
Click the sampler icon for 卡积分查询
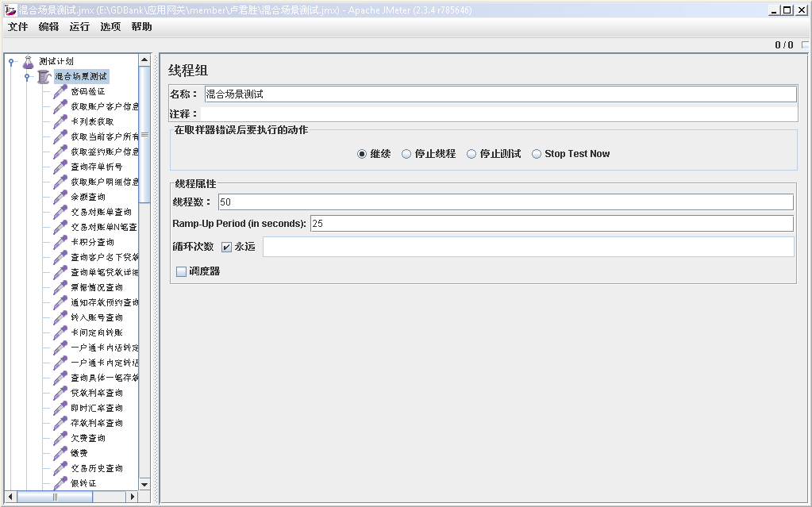[x=60, y=242]
